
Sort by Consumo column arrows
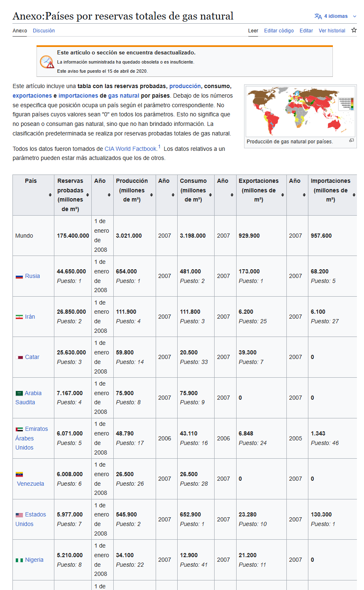tap(210, 195)
